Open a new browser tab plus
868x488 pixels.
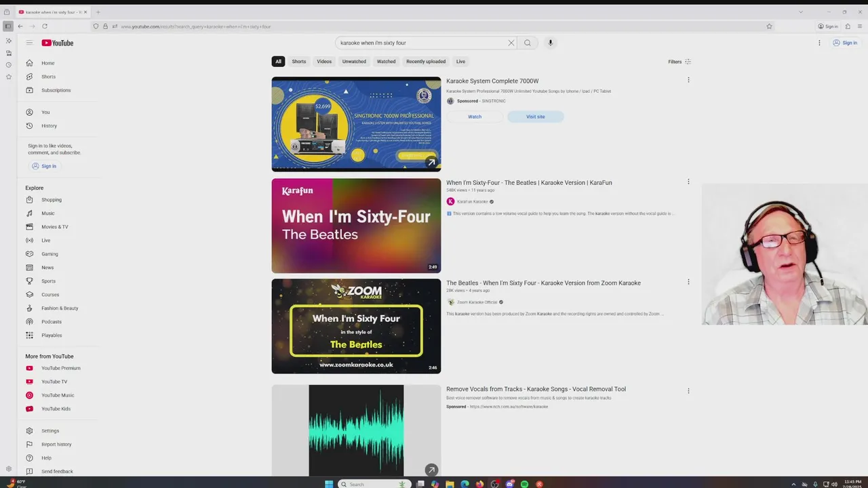pyautogui.click(x=98, y=12)
